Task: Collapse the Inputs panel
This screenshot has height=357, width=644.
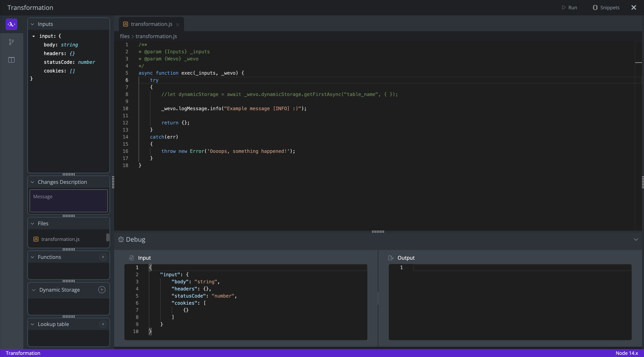Action: click(33, 24)
